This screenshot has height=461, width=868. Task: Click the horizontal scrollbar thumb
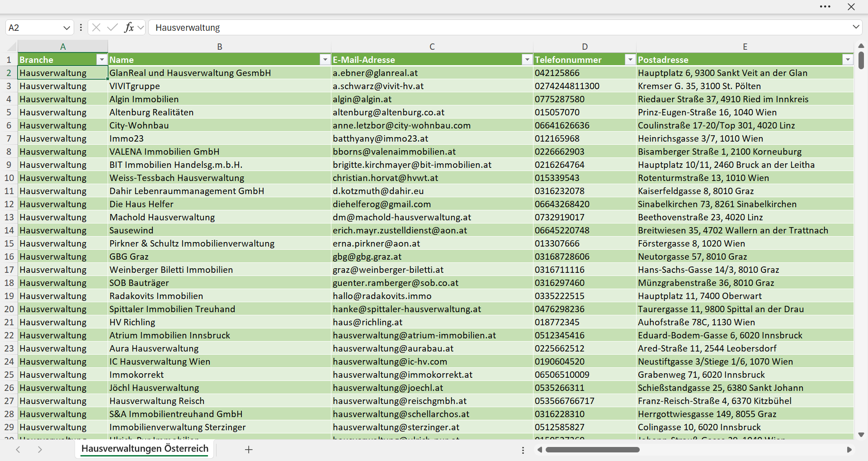tap(593, 450)
